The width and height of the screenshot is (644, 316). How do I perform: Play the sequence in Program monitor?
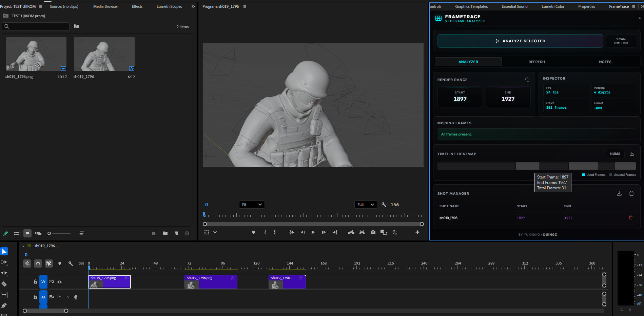313,232
